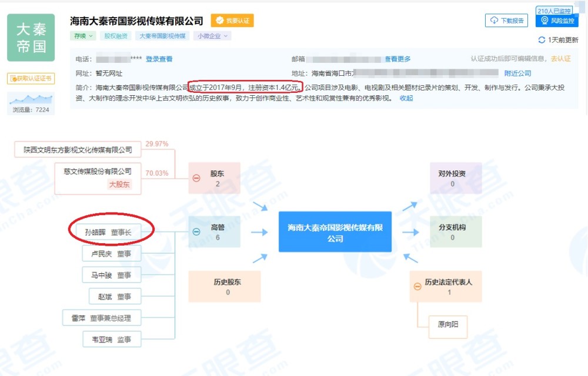Click the 获取认证证书 button
This screenshot has height=376, width=588.
[31, 78]
